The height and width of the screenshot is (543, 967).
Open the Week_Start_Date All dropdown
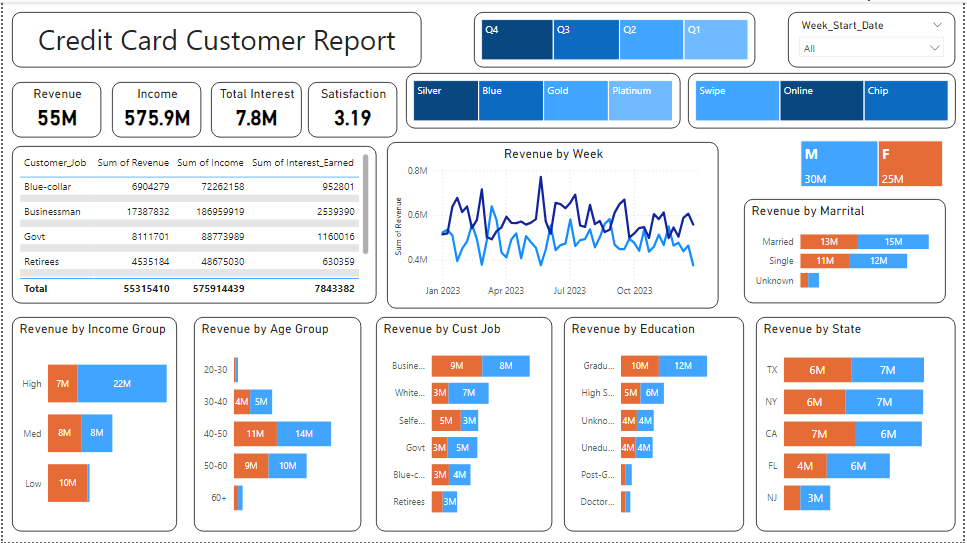[871, 48]
